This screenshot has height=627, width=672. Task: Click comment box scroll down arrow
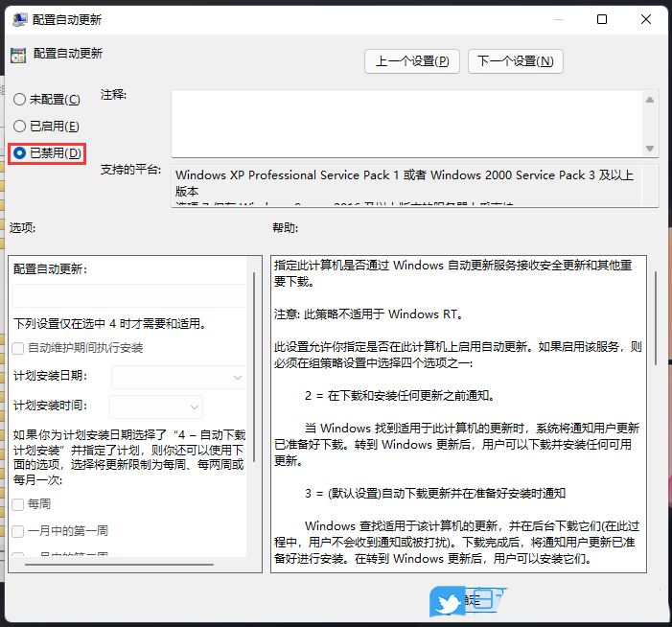coord(650,149)
